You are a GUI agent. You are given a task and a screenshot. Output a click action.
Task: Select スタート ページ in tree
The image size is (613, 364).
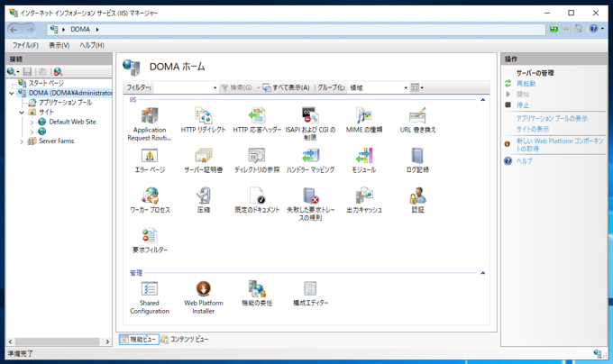46,83
